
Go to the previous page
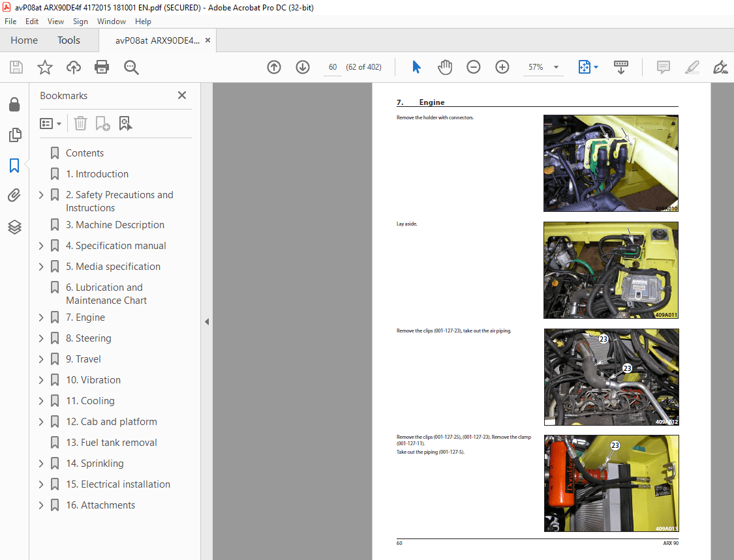[x=273, y=66]
